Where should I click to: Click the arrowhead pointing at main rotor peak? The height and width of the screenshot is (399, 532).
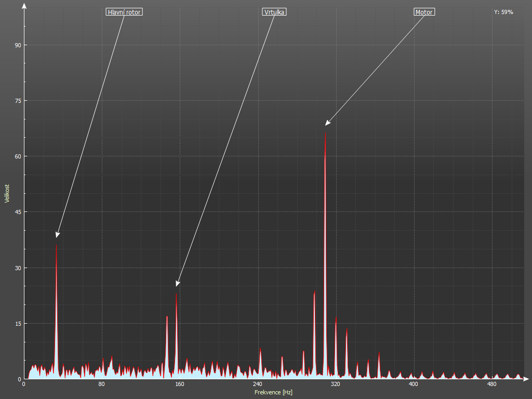57,235
